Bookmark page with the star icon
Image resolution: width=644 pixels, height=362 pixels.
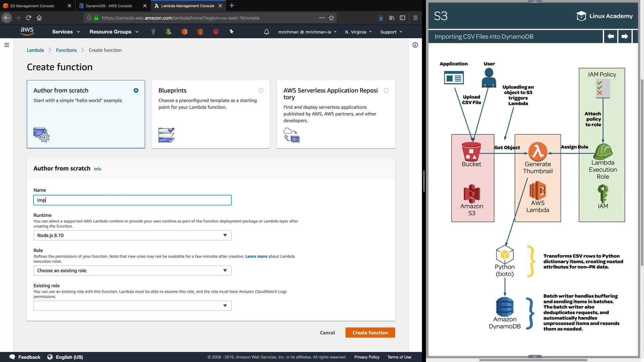pyautogui.click(x=331, y=18)
